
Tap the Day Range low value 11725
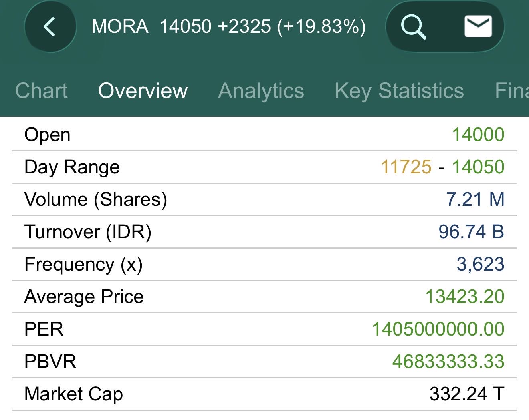coord(406,167)
